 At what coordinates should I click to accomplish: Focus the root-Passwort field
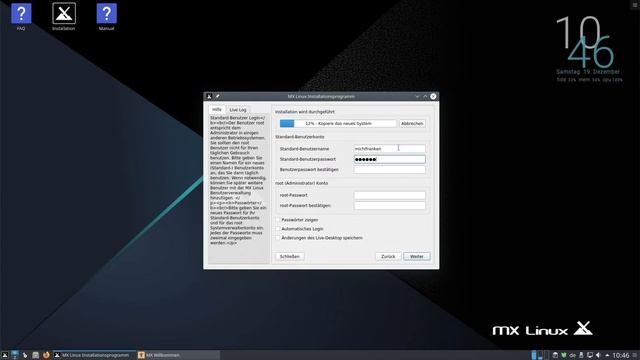pyautogui.click(x=389, y=195)
